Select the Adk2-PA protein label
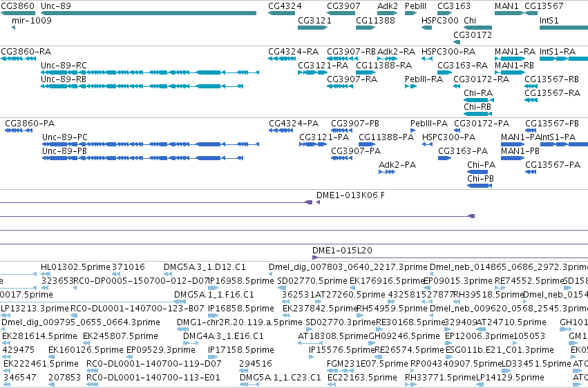Image resolution: width=588 pixels, height=388 pixels. click(397, 165)
